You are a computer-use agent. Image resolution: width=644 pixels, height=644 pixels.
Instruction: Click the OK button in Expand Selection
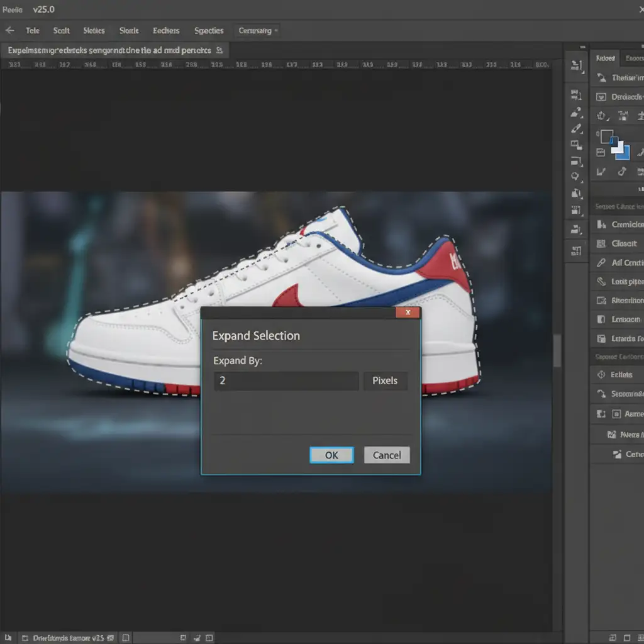point(331,455)
